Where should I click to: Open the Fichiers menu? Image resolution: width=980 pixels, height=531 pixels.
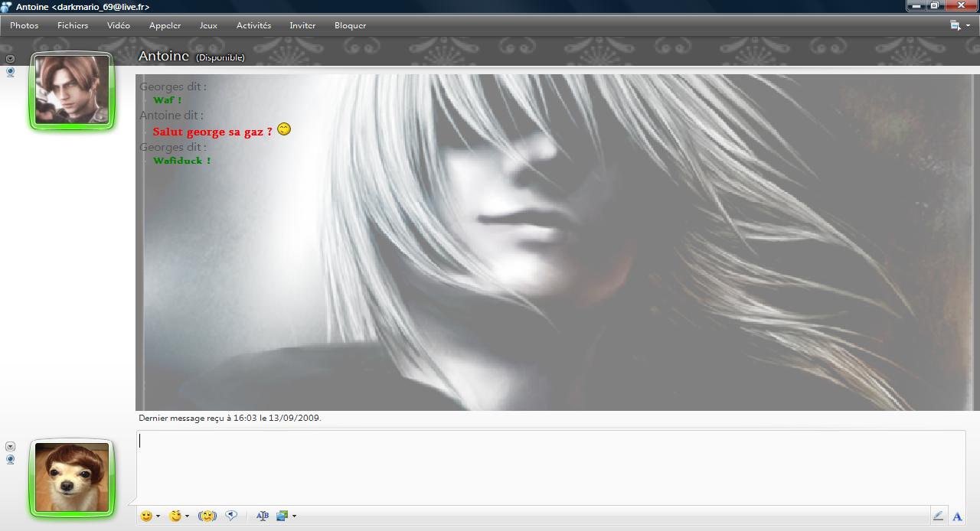coord(73,25)
